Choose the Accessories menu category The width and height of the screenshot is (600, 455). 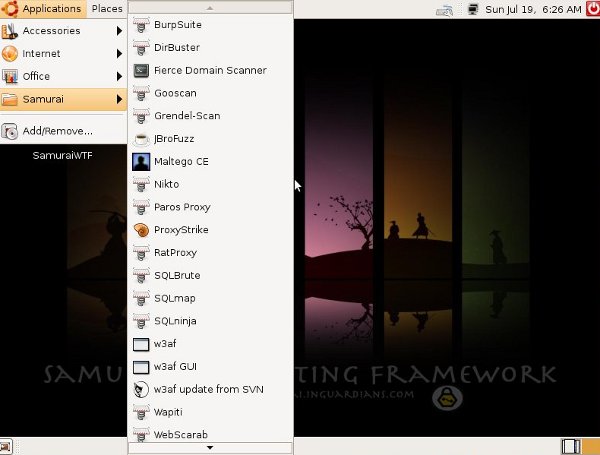(63, 31)
